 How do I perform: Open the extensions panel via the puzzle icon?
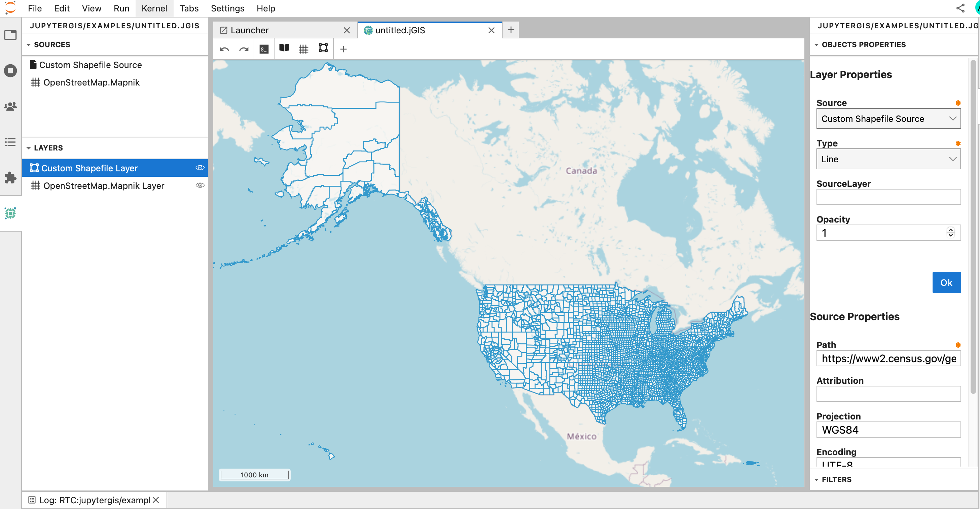click(10, 178)
